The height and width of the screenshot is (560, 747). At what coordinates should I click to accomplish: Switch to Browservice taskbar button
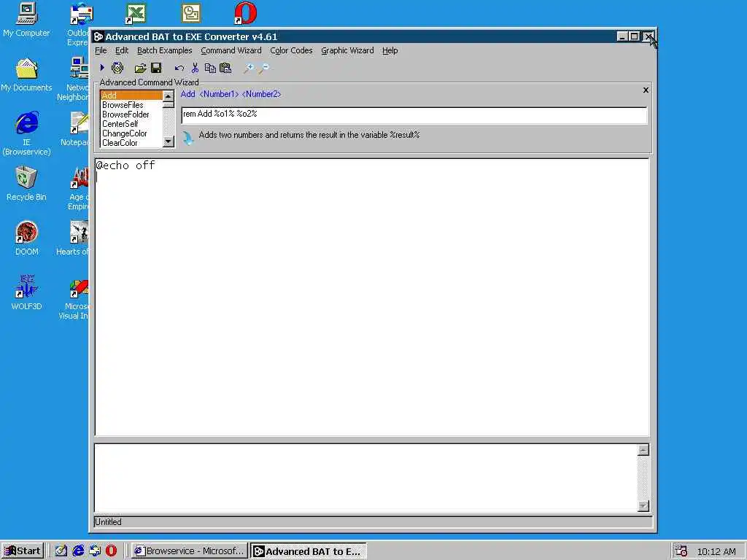[x=189, y=551]
